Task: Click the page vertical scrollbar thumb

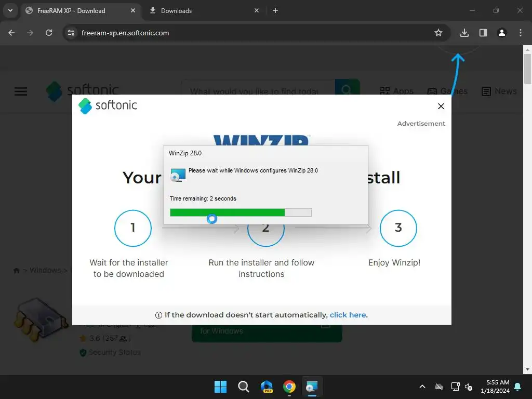Action: click(x=527, y=69)
